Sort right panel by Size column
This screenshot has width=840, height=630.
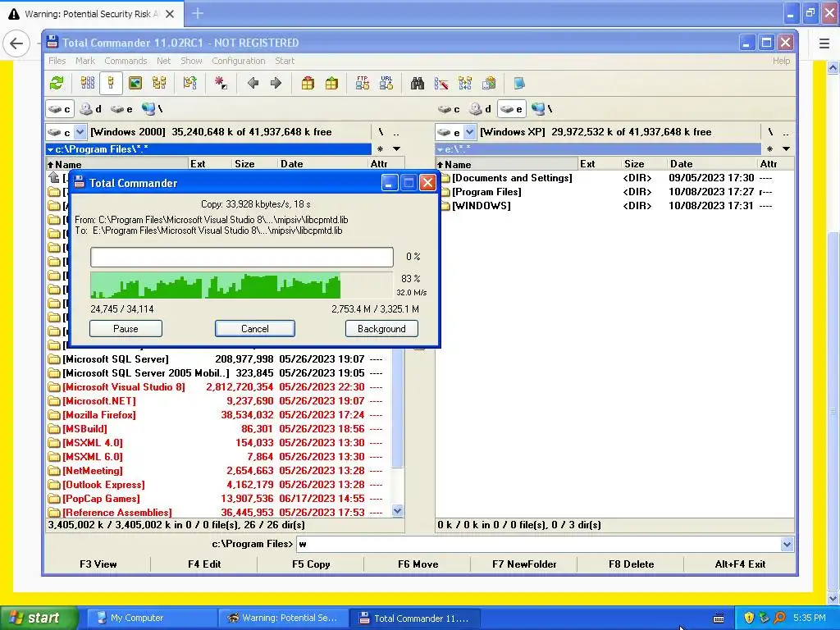coord(645,164)
